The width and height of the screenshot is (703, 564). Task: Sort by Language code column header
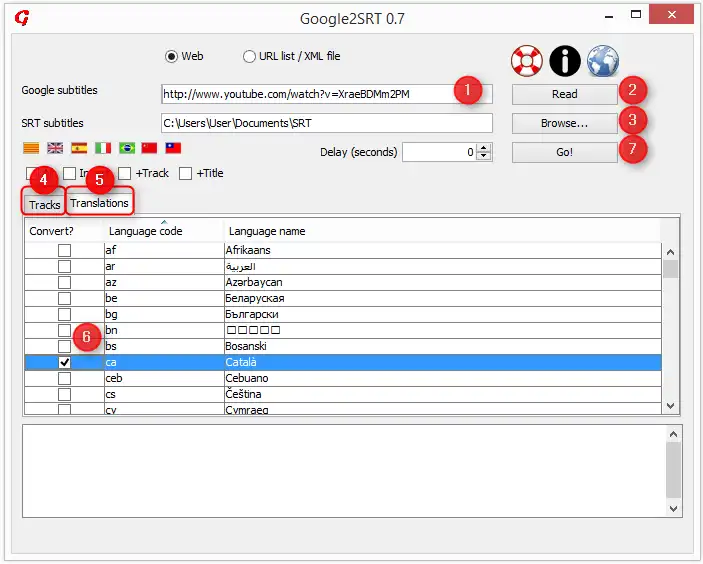164,231
